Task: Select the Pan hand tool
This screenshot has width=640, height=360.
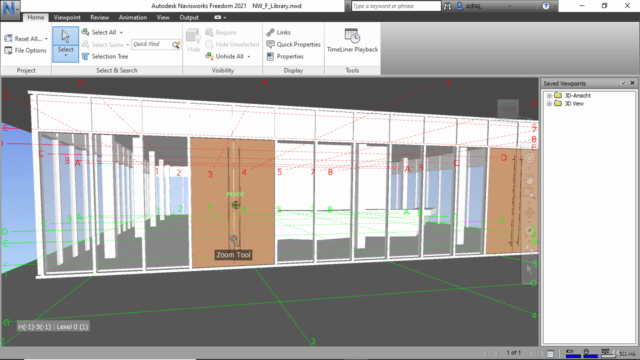Action: pos(529,179)
